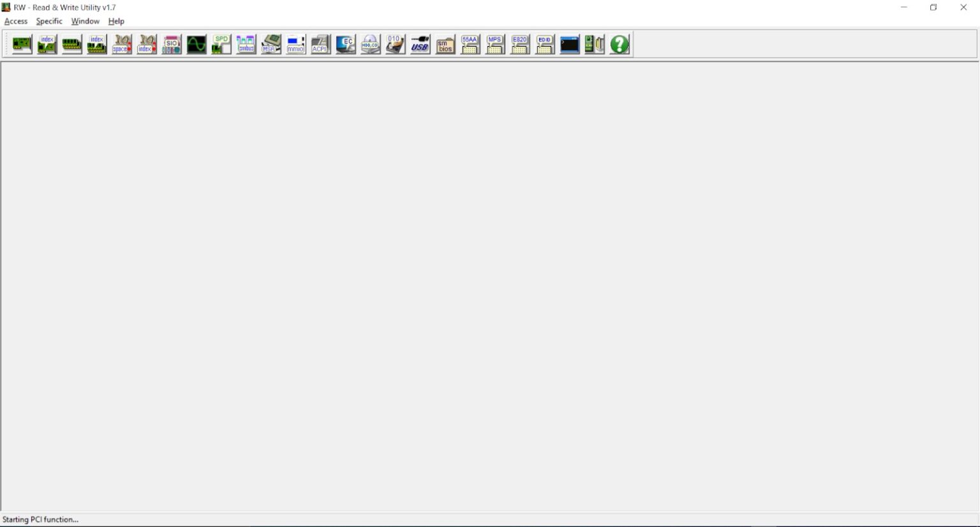Open the Access menu
Viewport: 980px width, 527px height.
click(16, 21)
